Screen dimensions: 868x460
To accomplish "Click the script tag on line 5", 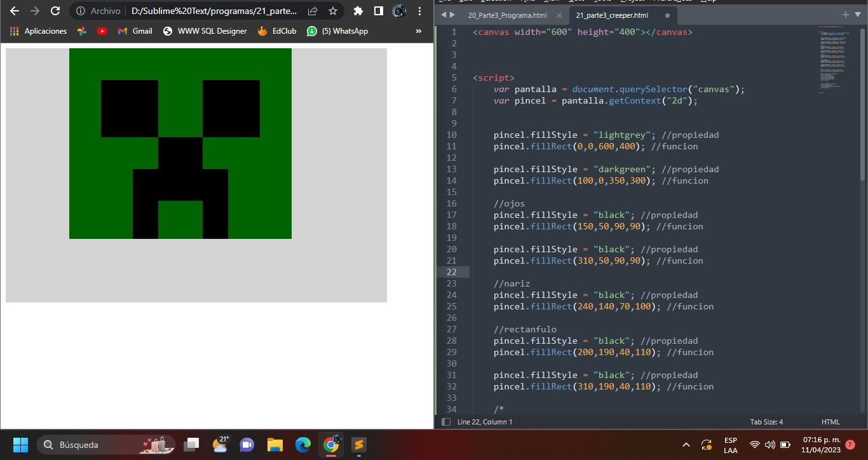I will pyautogui.click(x=494, y=78).
